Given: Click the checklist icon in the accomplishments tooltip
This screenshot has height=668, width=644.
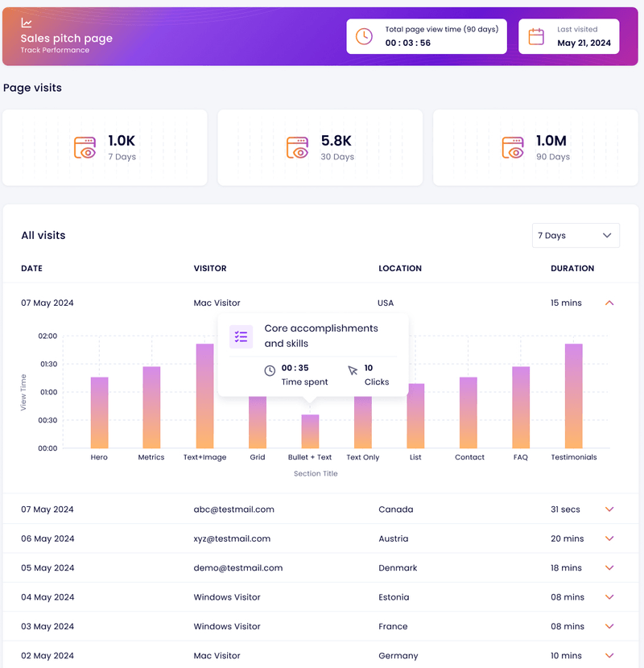Looking at the screenshot, I should [241, 336].
